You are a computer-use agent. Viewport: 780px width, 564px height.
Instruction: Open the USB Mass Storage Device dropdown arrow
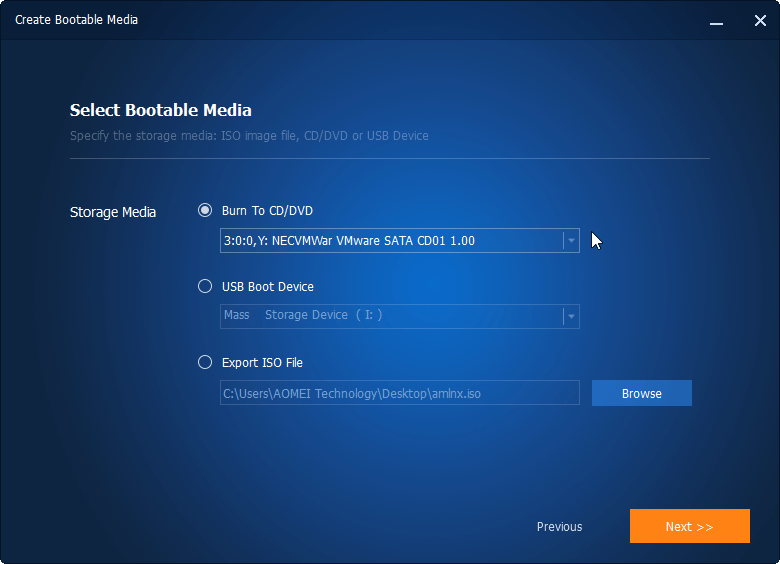pyautogui.click(x=570, y=316)
